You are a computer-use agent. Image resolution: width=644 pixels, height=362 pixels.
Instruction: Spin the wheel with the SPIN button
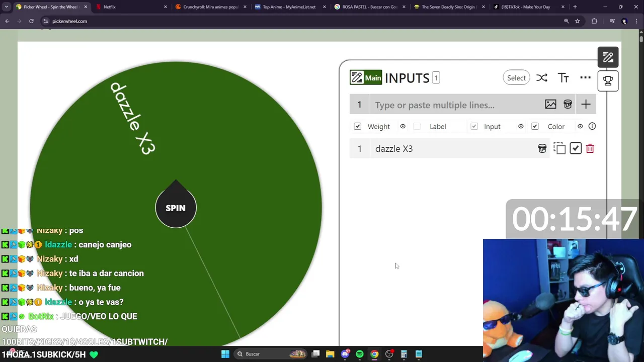coord(176,208)
